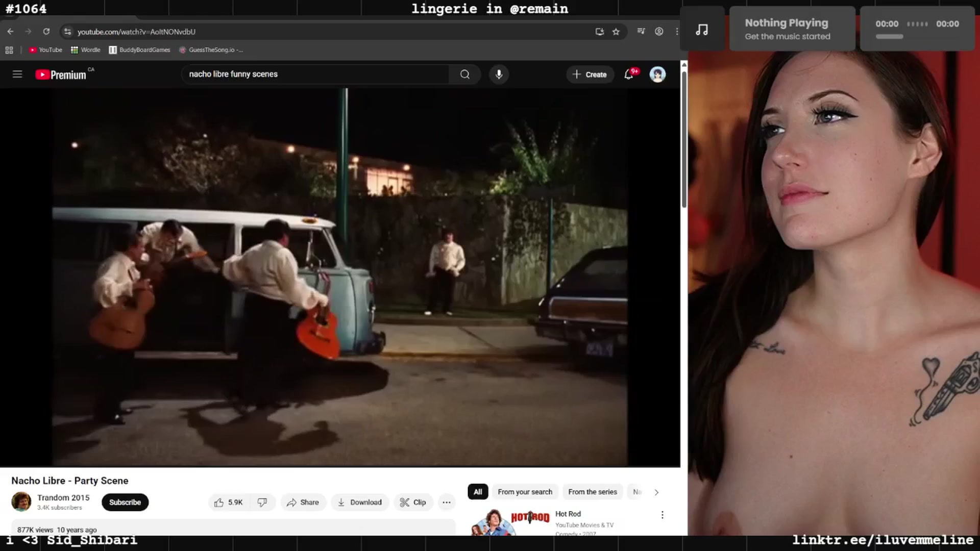Start voice search with the microphone

pos(499,74)
